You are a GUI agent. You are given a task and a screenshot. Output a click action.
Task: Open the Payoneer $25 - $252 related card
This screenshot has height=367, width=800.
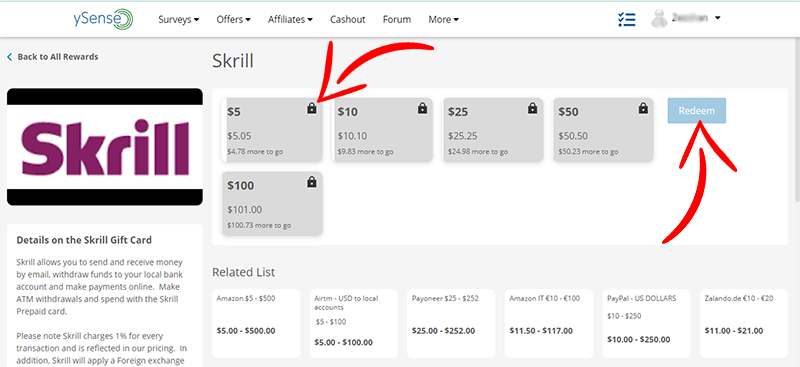[x=451, y=324]
